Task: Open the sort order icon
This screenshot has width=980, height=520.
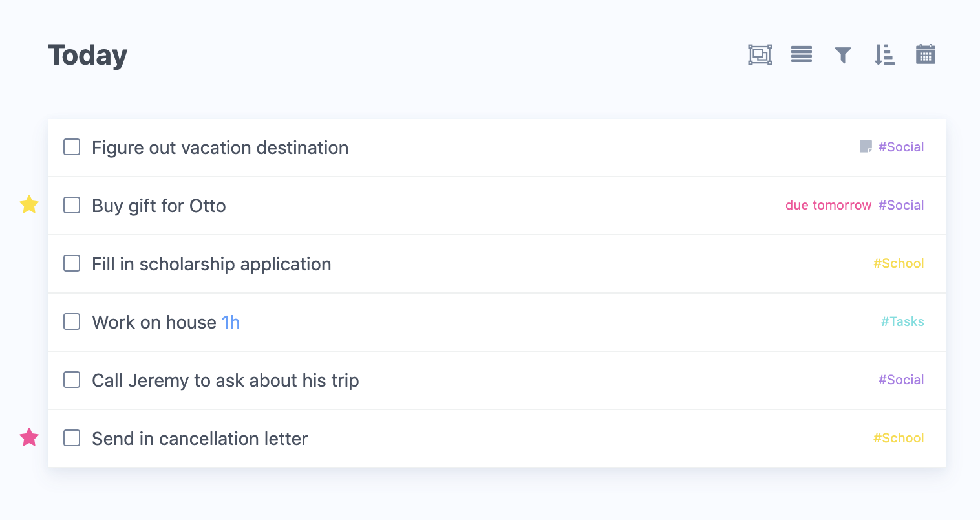Action: tap(884, 55)
